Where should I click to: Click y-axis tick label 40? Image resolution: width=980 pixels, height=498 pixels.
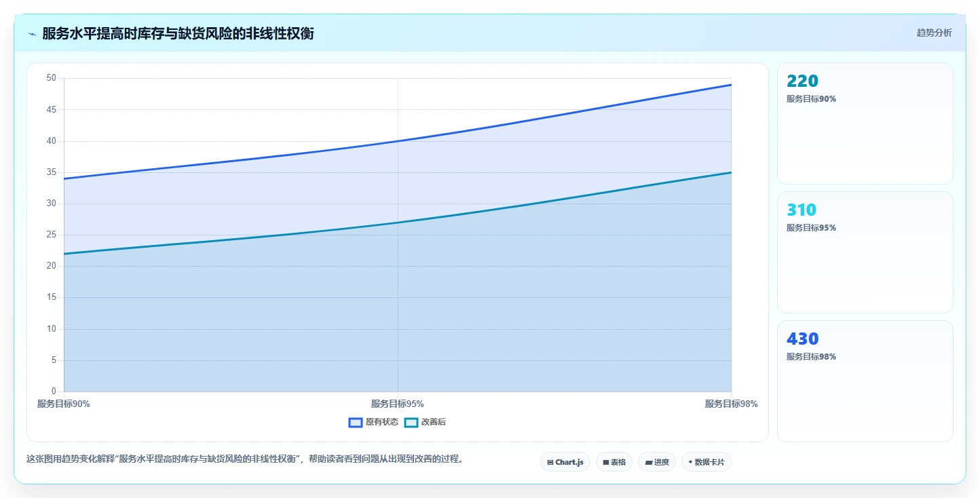click(52, 141)
